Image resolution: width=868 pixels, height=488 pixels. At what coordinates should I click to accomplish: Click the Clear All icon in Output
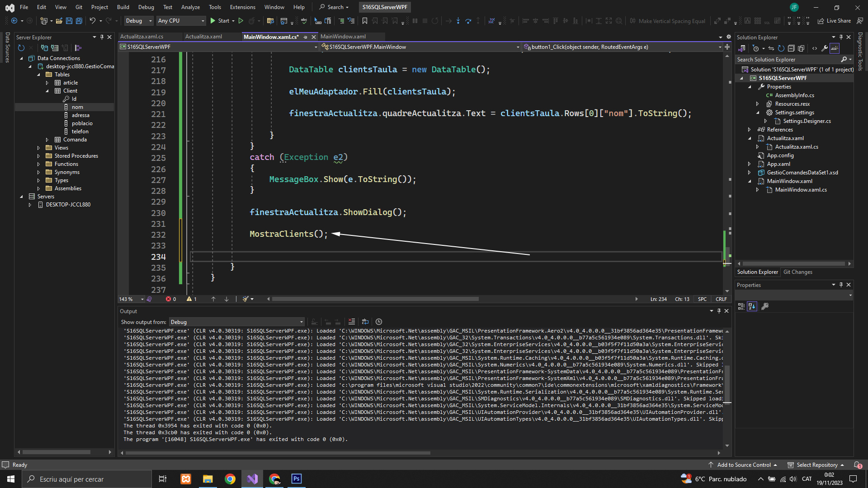352,322
